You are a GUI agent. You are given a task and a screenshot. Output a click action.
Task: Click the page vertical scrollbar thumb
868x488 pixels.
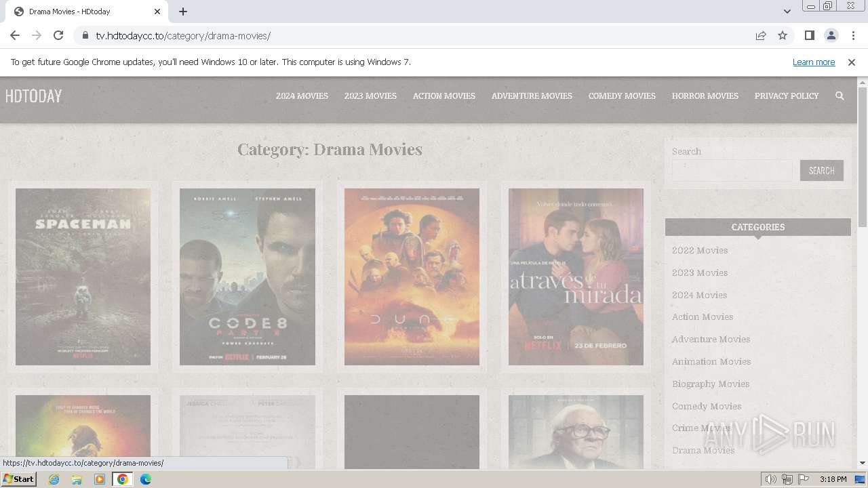click(863, 157)
